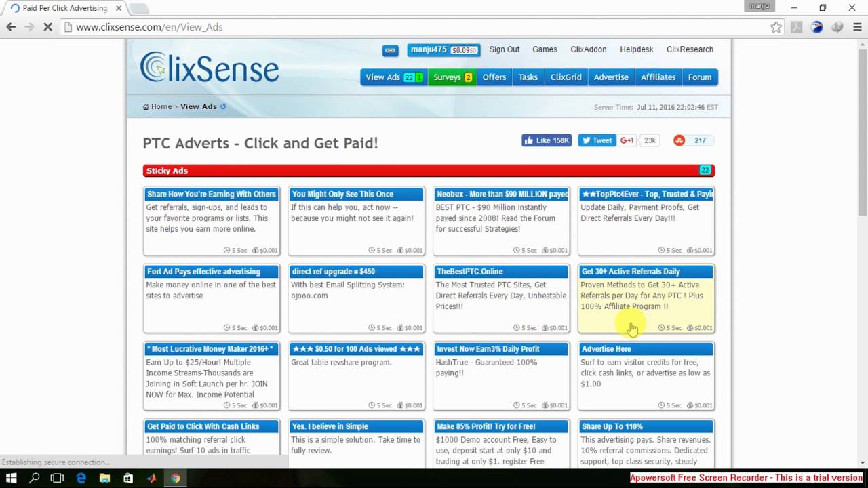Close the Paid Per Click Advertising tab
Viewport: 868px width, 488px height.
point(119,8)
